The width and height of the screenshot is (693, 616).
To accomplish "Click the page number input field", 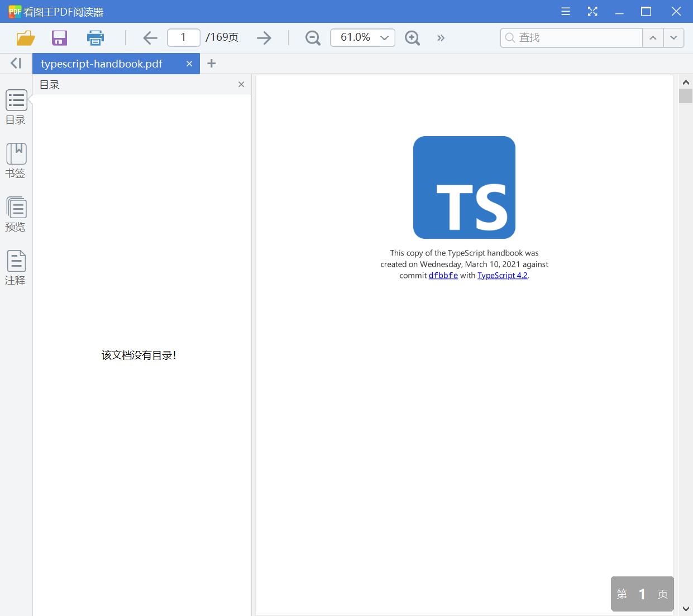I will pos(183,37).
